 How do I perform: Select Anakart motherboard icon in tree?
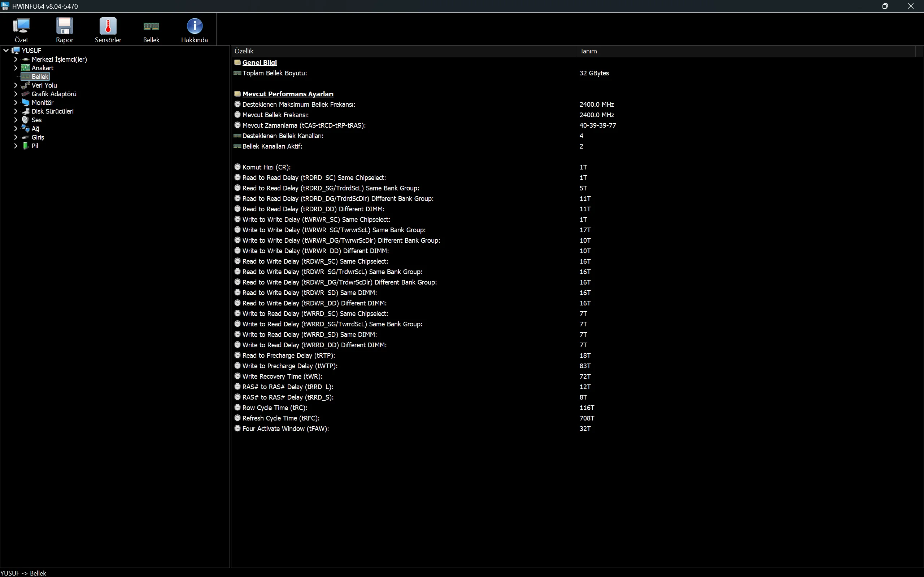coord(26,68)
